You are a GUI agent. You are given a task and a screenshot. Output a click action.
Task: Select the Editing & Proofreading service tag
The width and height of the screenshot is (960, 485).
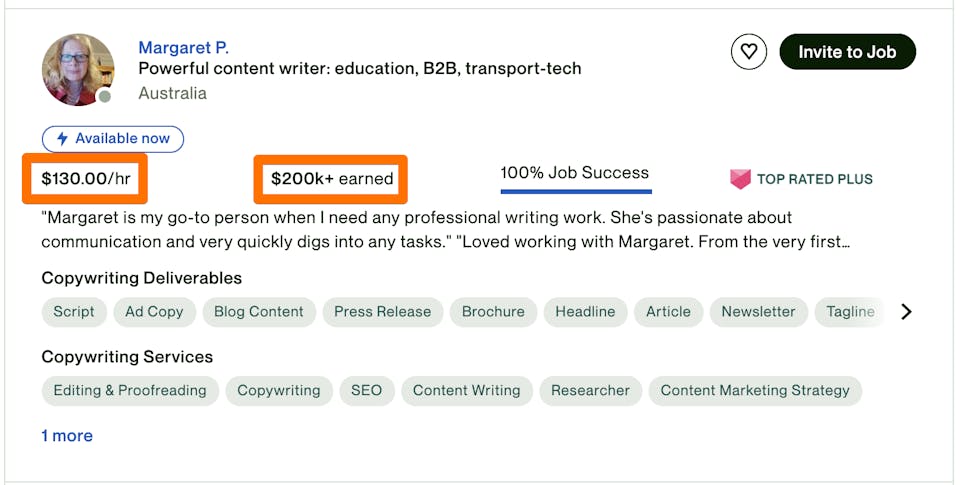[x=130, y=390]
